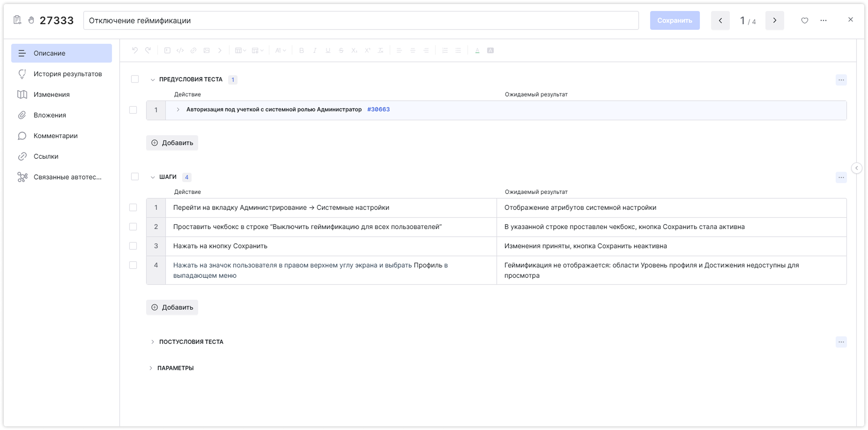868x430 pixels.
Task: Click the insert image icon in toolbar
Action: pyautogui.click(x=207, y=50)
